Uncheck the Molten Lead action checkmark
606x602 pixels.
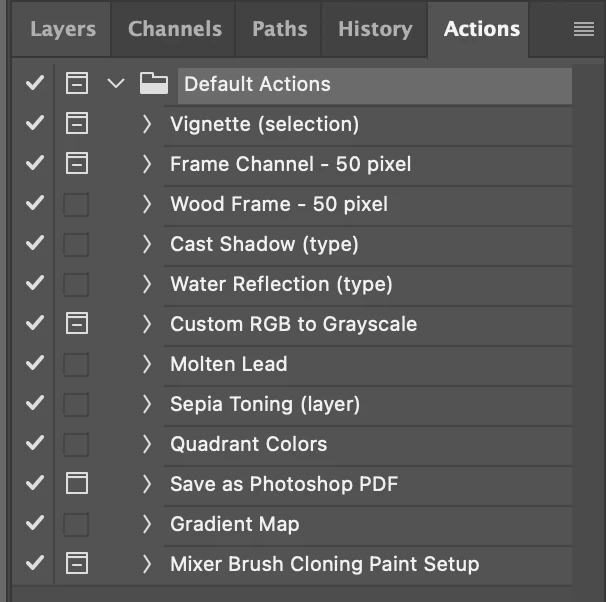point(35,364)
